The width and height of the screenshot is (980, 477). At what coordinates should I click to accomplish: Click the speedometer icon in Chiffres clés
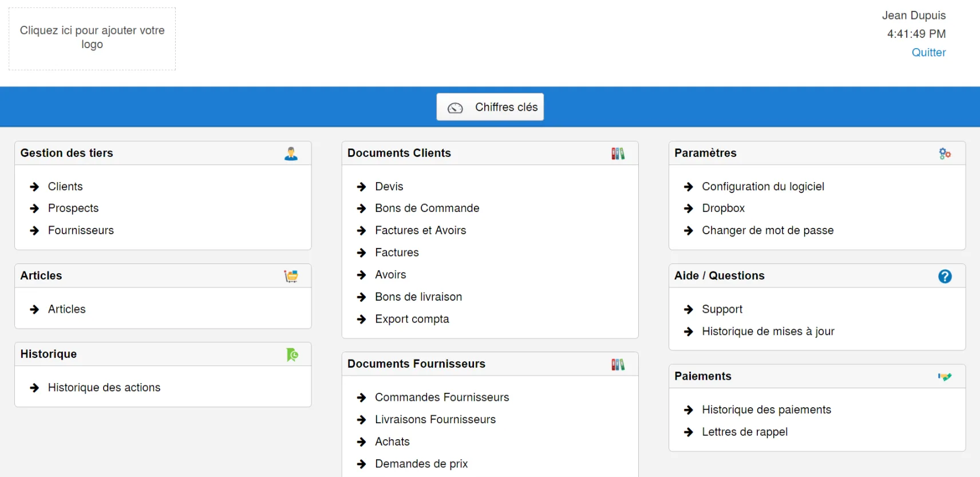(455, 108)
